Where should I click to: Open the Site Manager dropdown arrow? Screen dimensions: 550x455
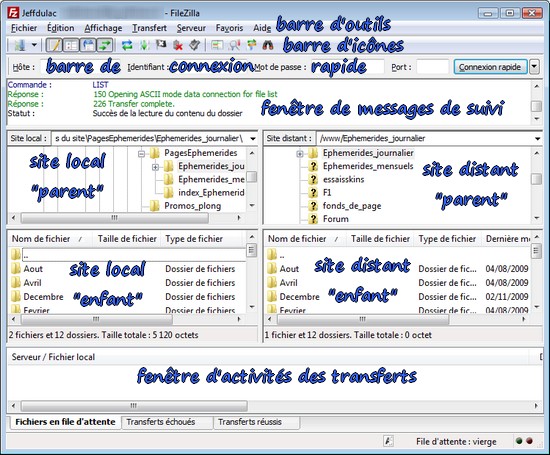click(34, 45)
